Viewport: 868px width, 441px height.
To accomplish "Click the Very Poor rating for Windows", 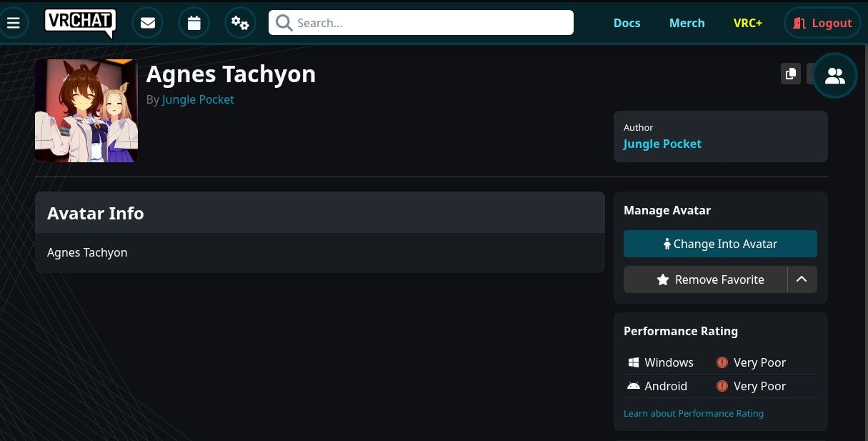I will 759,362.
